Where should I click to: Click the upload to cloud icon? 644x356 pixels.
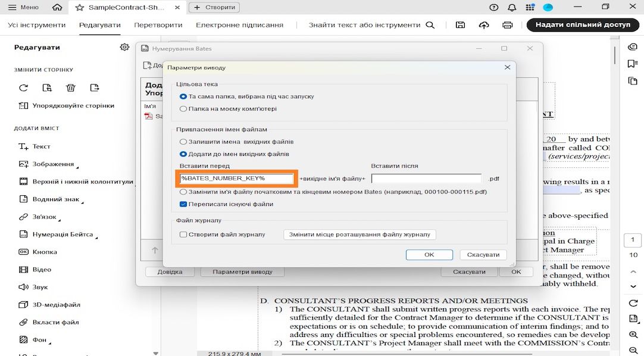pyautogui.click(x=484, y=25)
